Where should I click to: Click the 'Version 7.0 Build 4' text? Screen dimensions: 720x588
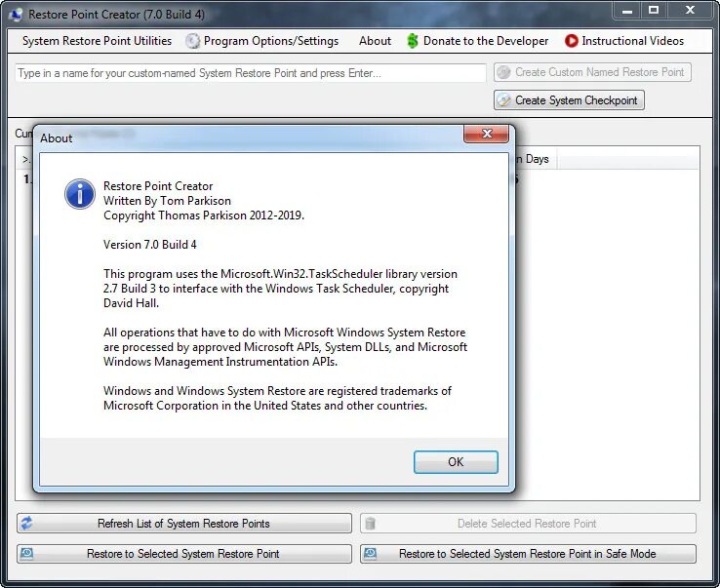pyautogui.click(x=149, y=245)
